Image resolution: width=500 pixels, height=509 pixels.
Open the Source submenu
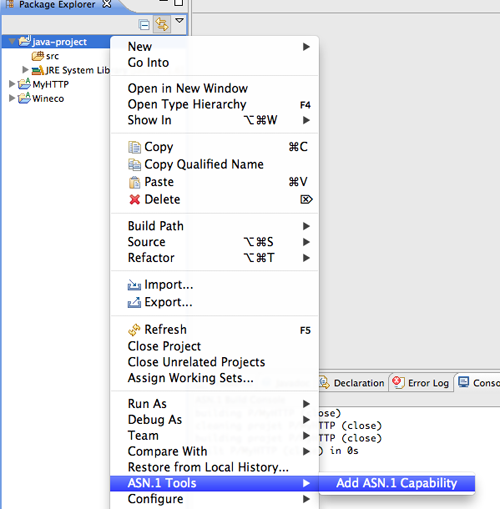pos(214,242)
